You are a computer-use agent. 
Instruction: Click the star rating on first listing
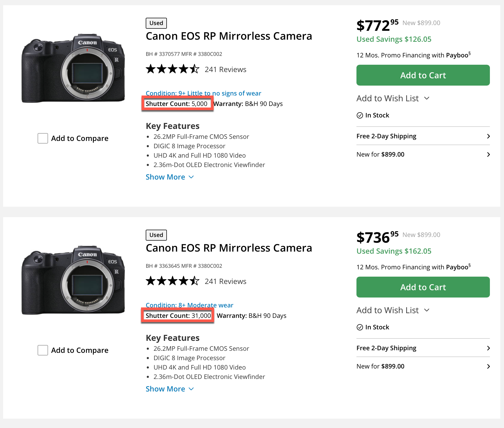[172, 69]
